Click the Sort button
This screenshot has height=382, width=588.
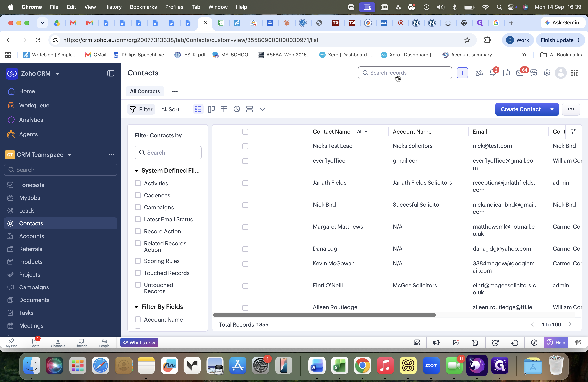pyautogui.click(x=170, y=109)
